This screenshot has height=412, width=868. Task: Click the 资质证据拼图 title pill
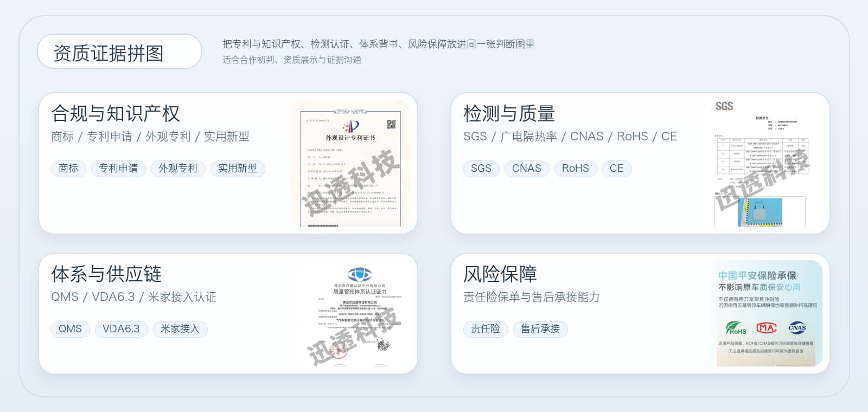coord(119,51)
